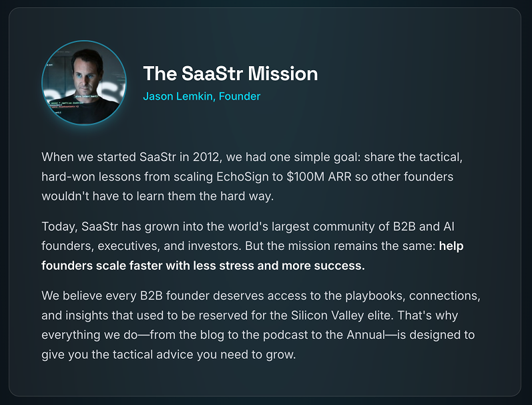Select the "Jason Lemkin, Founder" subtitle
The width and height of the screenshot is (532, 405).
coord(202,96)
